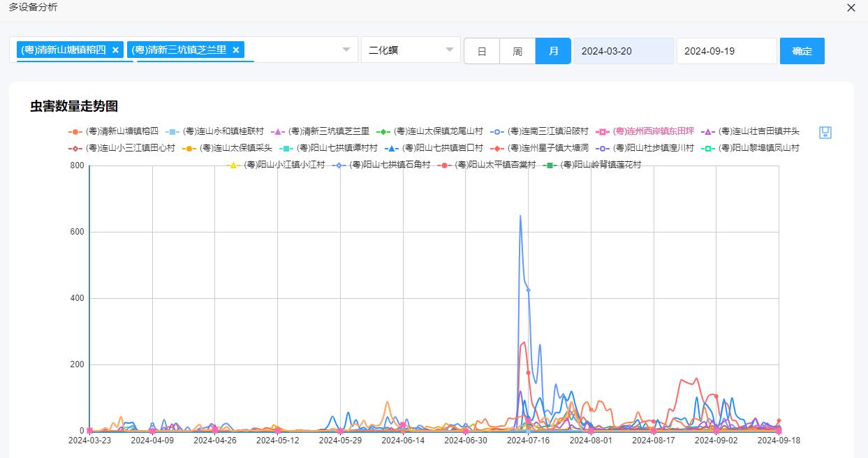Select the 月 (month) view
This screenshot has height=458, width=868.
tap(553, 51)
